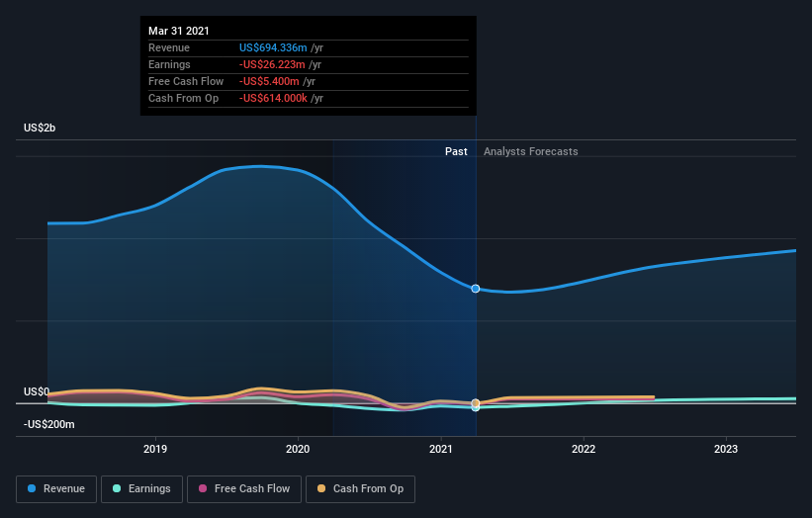812x518 pixels.
Task: Click the Revenue row label in tooltip
Action: pyautogui.click(x=169, y=47)
